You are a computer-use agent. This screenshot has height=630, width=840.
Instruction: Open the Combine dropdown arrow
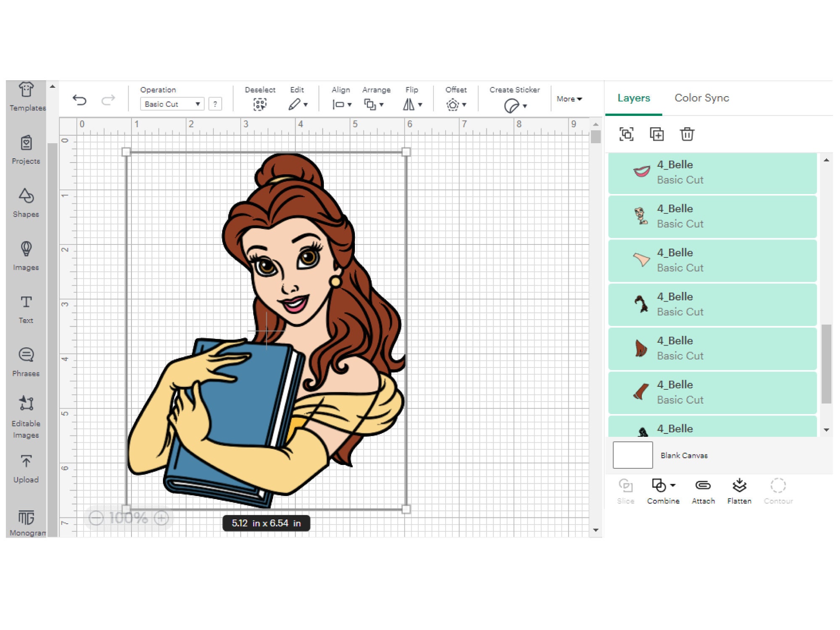point(672,485)
